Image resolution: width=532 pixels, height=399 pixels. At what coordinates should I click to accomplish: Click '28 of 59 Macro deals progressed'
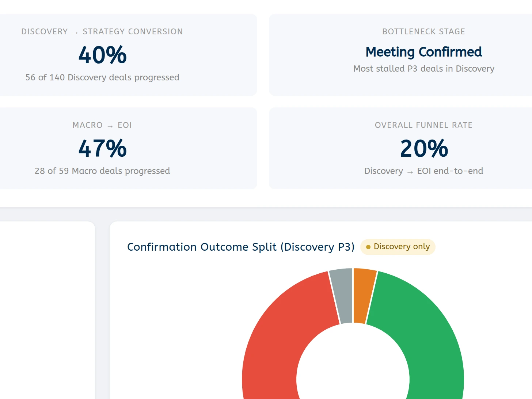(102, 171)
